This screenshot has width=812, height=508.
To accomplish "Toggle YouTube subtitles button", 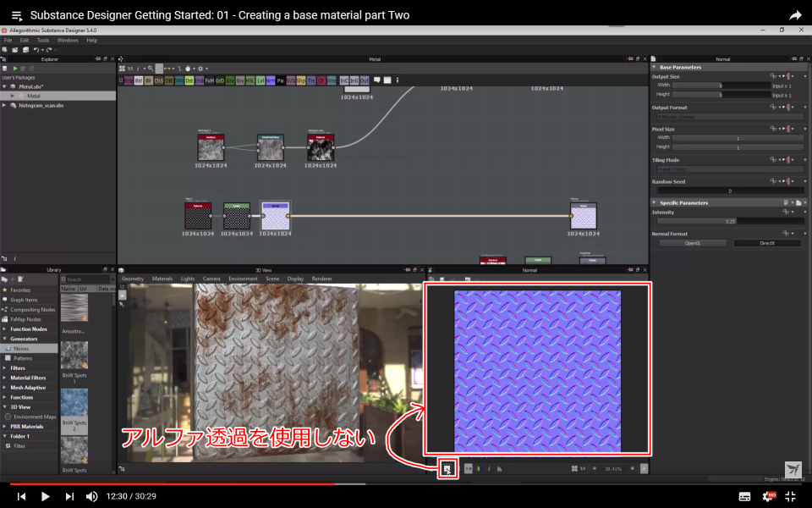I will tap(744, 497).
